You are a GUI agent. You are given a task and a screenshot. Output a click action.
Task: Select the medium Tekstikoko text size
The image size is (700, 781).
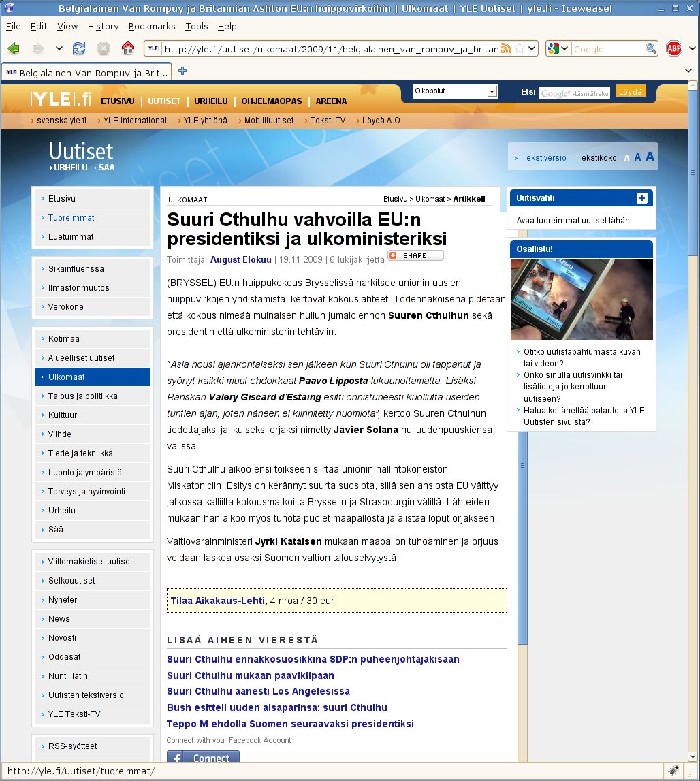pyautogui.click(x=638, y=157)
